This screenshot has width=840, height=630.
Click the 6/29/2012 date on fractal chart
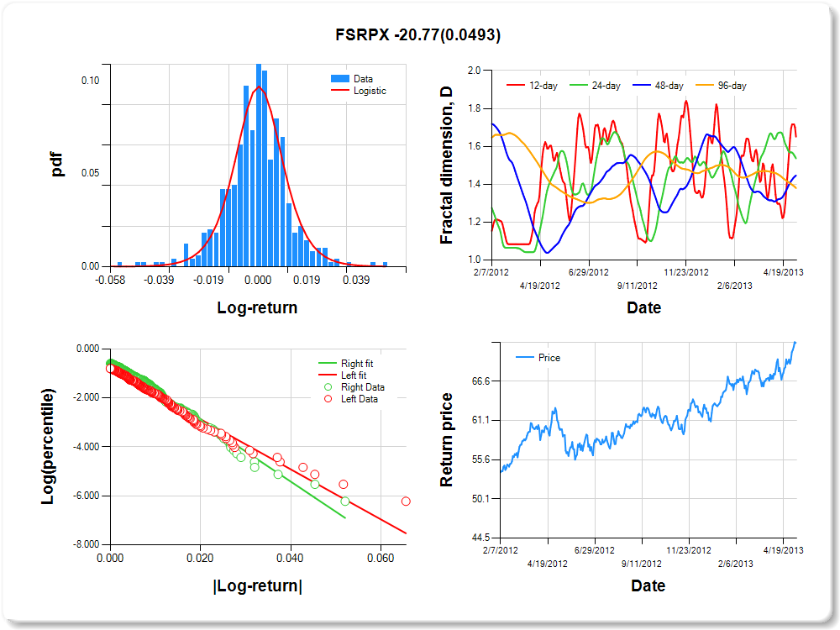(589, 272)
